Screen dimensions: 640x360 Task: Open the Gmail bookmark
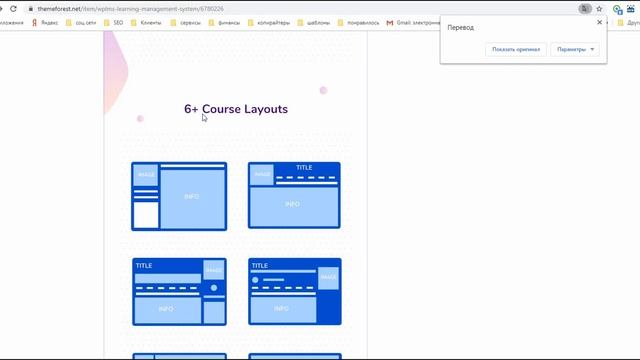point(413,23)
